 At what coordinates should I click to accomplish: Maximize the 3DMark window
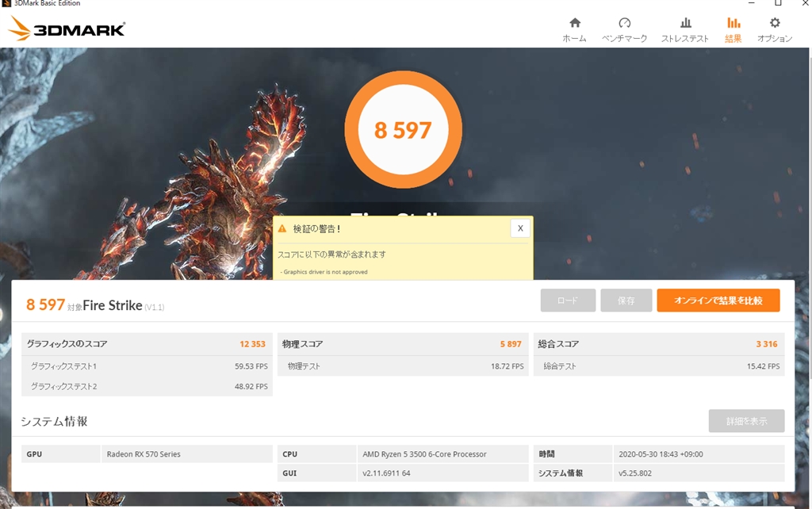(x=778, y=3)
